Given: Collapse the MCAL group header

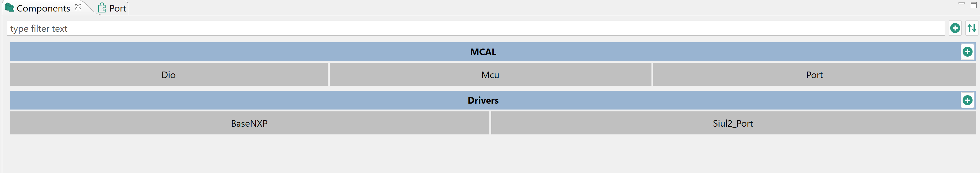Looking at the screenshot, I should click(x=483, y=52).
